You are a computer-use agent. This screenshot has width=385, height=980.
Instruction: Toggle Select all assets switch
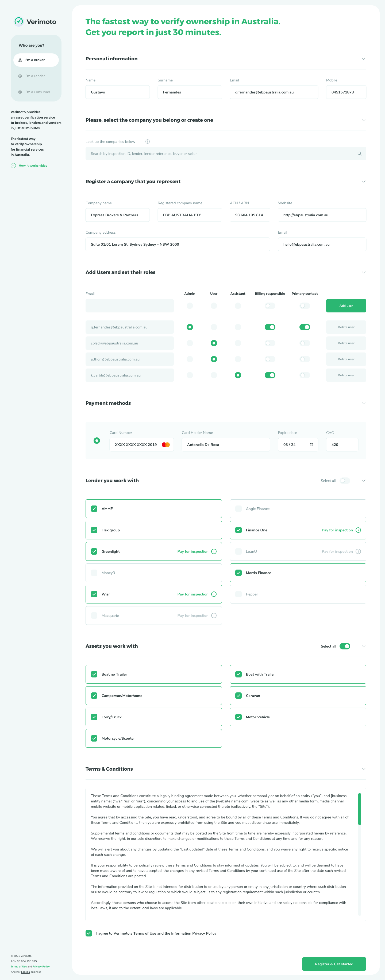345,646
